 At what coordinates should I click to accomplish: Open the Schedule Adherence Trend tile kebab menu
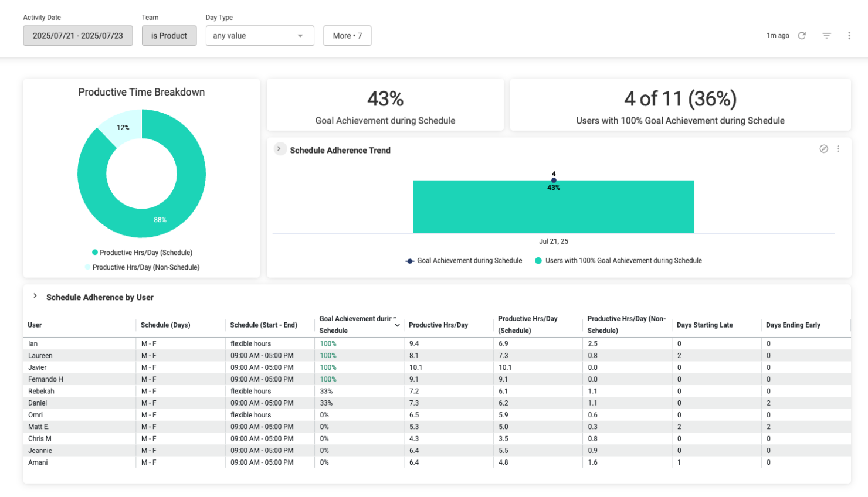tap(838, 149)
